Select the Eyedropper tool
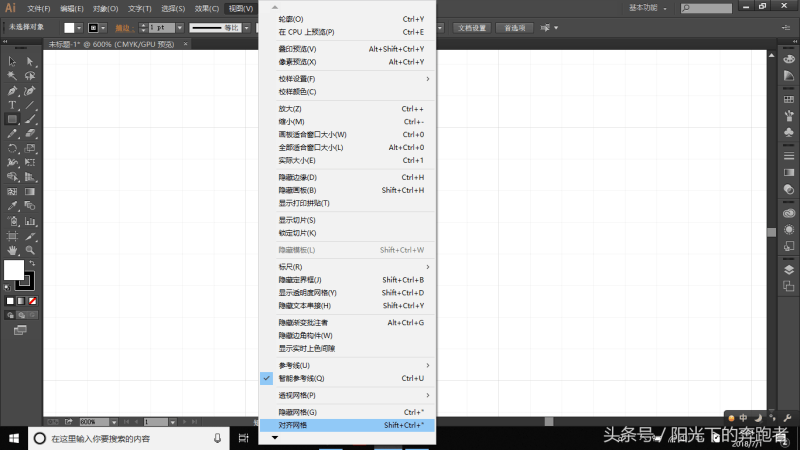The width and height of the screenshot is (800, 450). pyautogui.click(x=12, y=206)
